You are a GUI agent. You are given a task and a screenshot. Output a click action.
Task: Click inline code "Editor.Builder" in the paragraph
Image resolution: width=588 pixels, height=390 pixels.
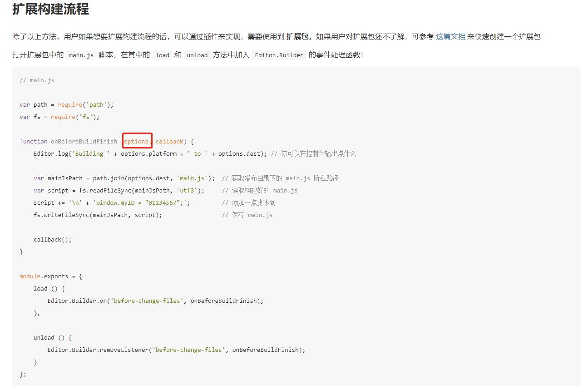click(279, 55)
